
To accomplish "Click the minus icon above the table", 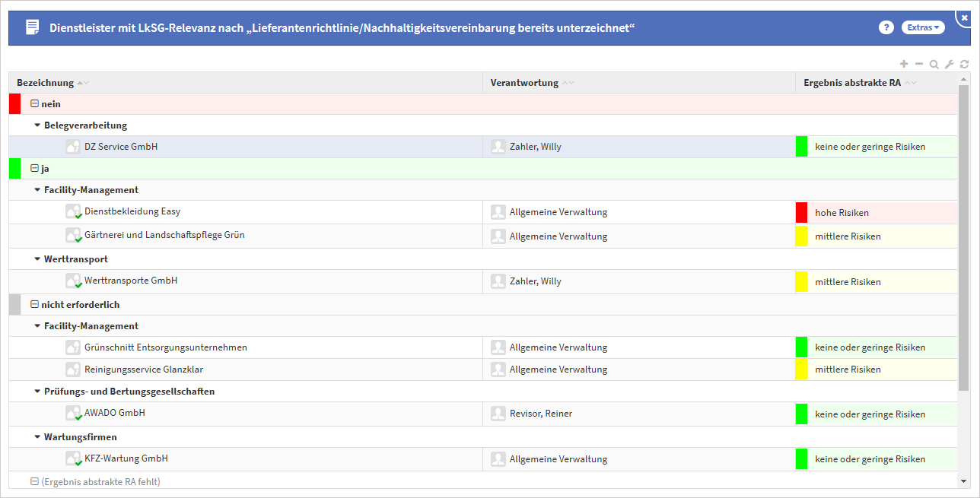I will (919, 65).
